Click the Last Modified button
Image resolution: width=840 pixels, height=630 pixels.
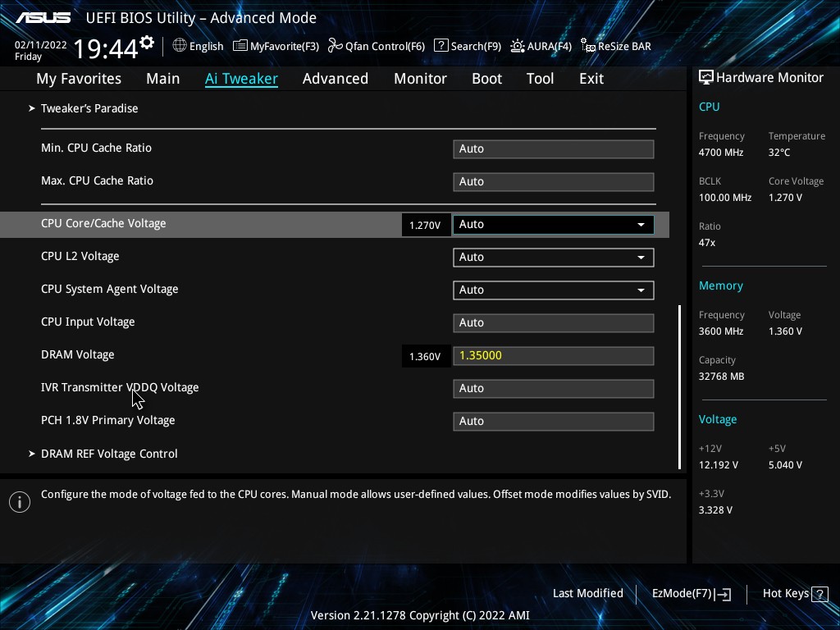click(x=587, y=593)
